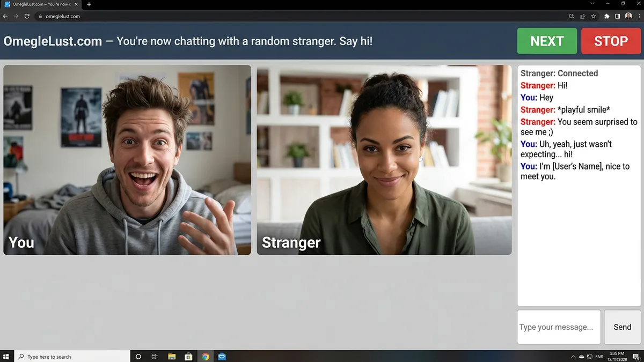
Task: Go back using the browser back arrow
Action: click(5, 16)
